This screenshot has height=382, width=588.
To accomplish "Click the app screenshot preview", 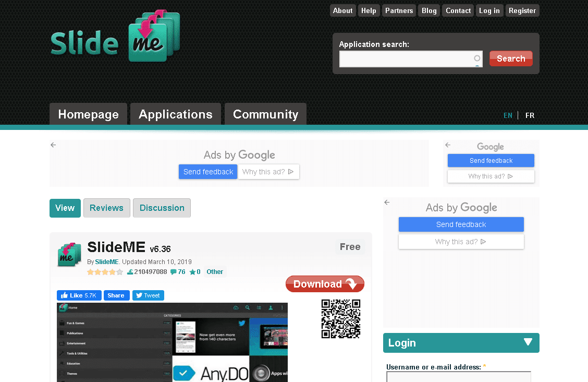I will [172, 342].
